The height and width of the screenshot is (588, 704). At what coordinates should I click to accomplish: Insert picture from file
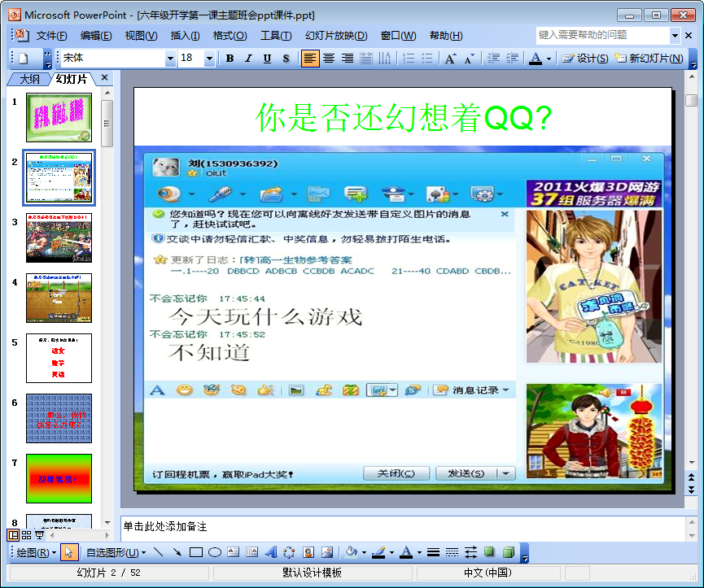point(327,552)
